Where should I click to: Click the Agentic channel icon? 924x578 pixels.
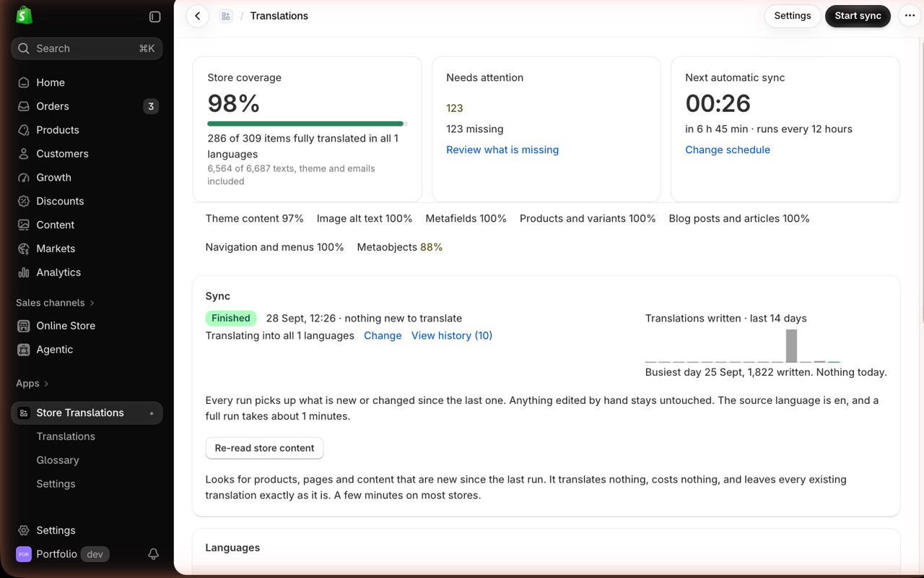pyautogui.click(x=24, y=350)
